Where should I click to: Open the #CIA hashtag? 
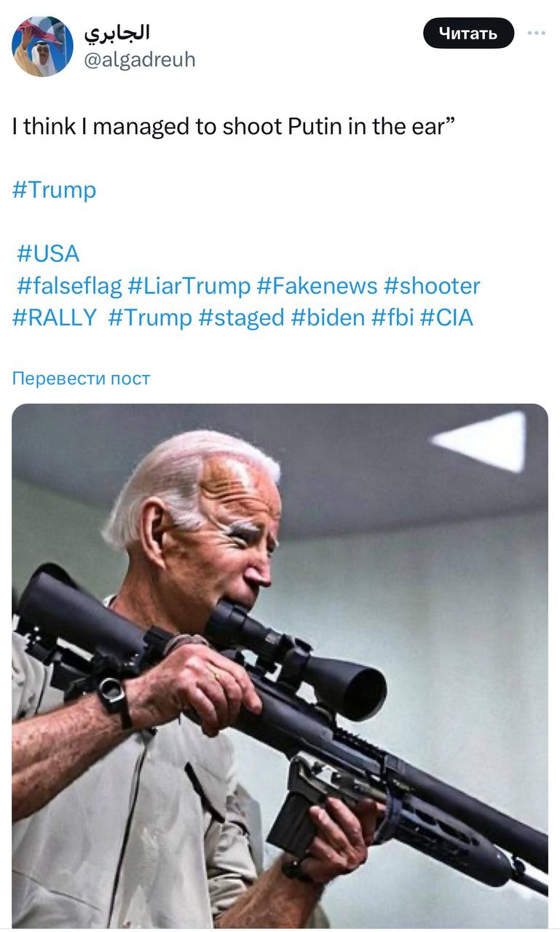tap(447, 318)
